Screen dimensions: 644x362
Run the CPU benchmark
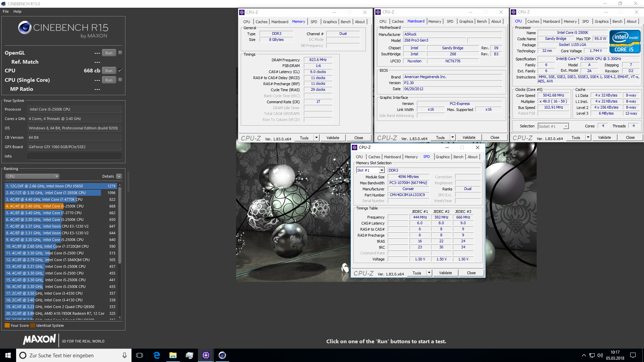click(x=109, y=71)
